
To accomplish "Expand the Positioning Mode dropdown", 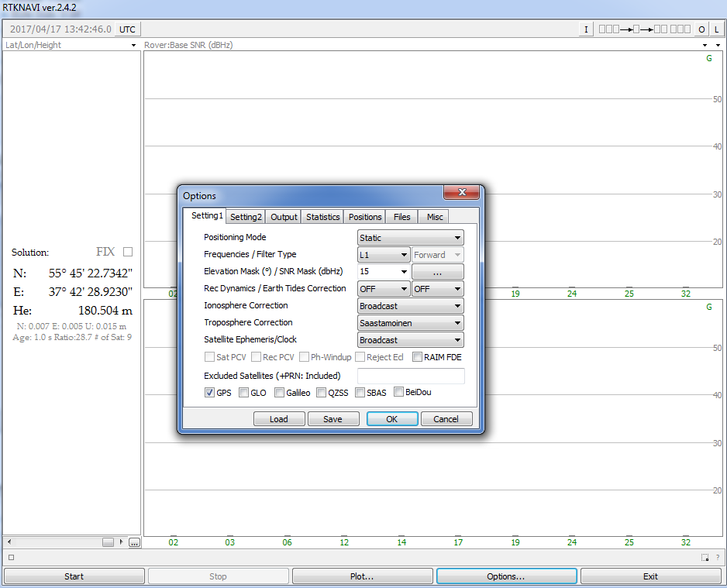I will coord(411,238).
